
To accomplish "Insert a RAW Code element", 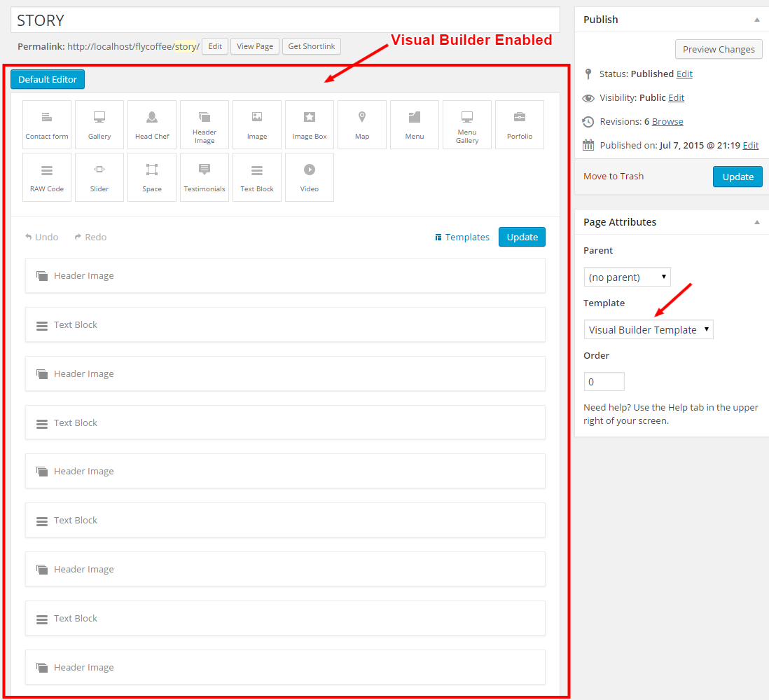I will click(47, 177).
